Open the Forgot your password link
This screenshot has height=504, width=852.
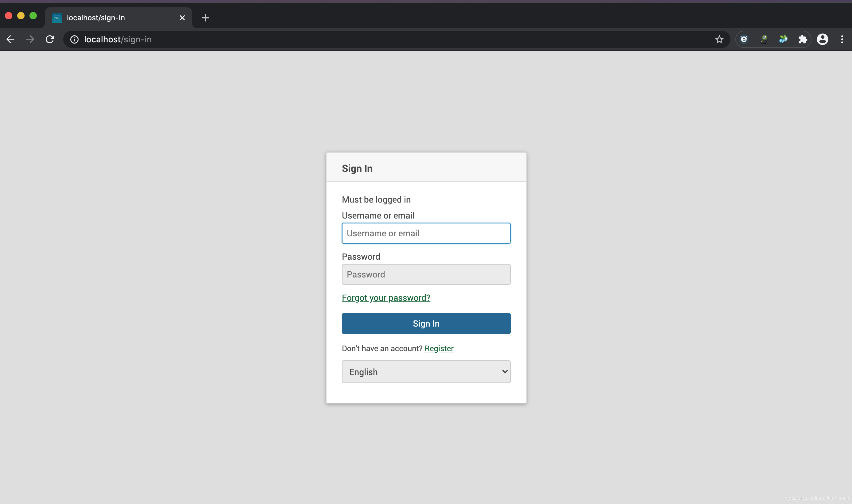pyautogui.click(x=386, y=298)
